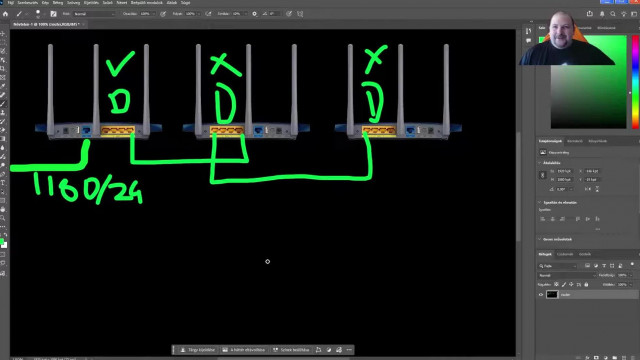This screenshot has height=360, width=640.
Task: Open the Szerkesztés menu
Action: pyautogui.click(x=28, y=2)
